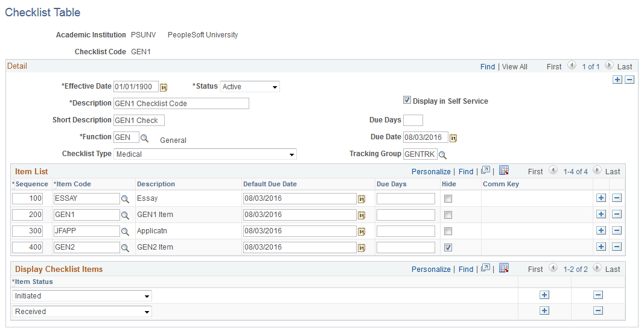Viewport: 644px width, 331px height.
Task: Look up item code for GEN2 row
Action: click(125, 248)
